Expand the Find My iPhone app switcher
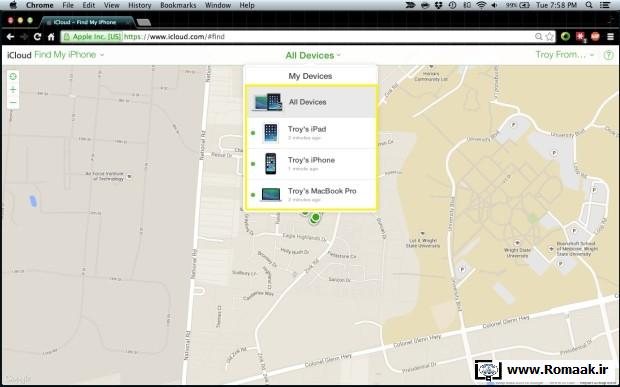 (x=69, y=55)
